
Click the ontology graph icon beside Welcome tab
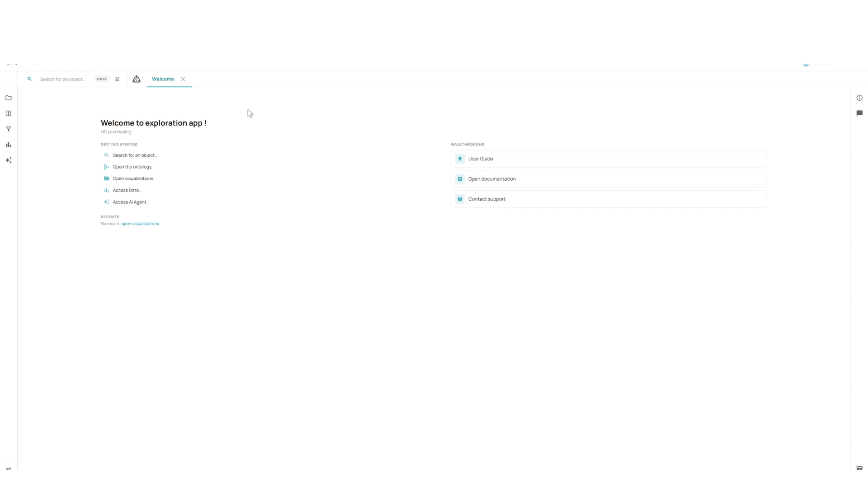137,79
